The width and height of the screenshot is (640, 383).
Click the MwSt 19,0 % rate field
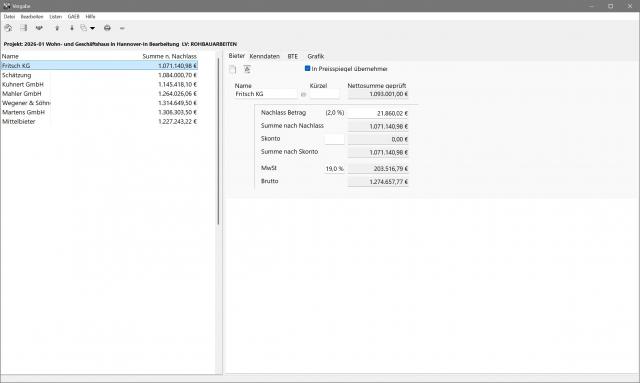(x=334, y=169)
